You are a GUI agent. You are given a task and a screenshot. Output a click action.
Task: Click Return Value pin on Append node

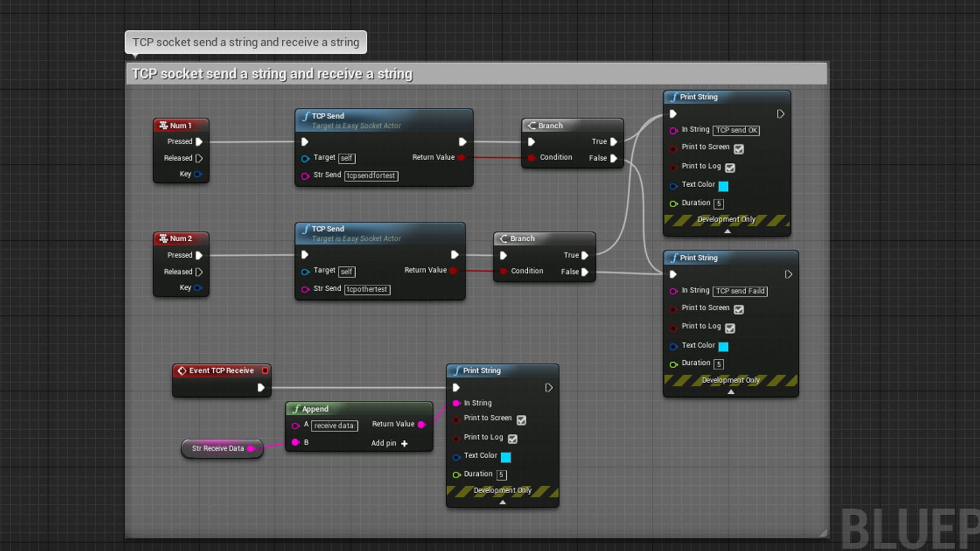422,424
